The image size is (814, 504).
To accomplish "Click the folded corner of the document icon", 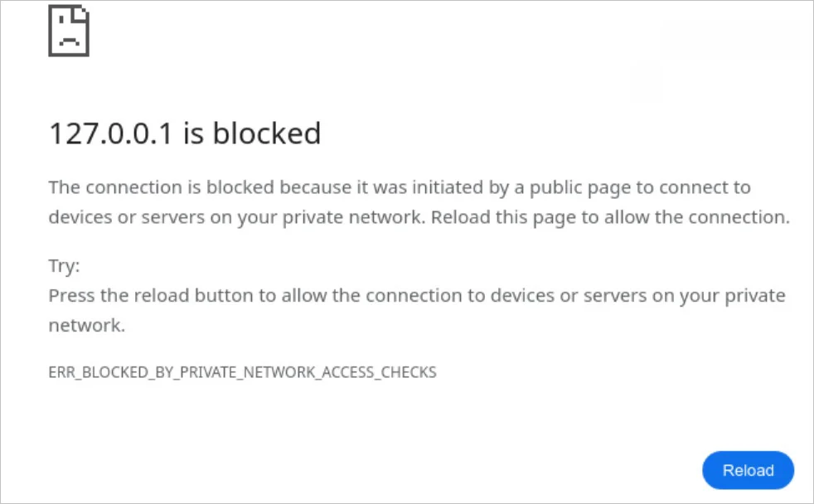I will (x=80, y=13).
